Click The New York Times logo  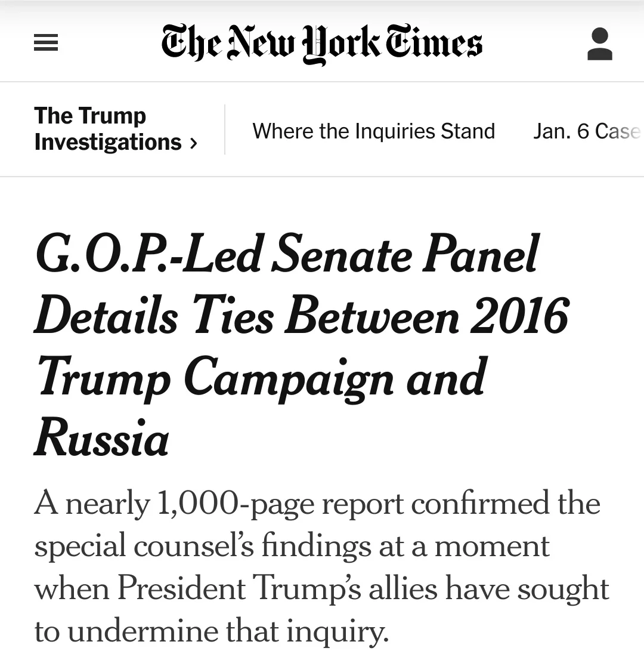click(x=321, y=44)
